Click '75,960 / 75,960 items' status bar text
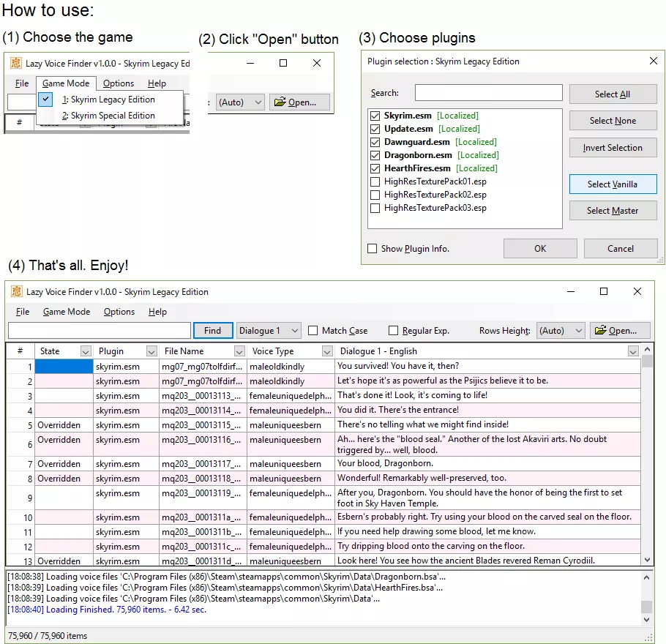Viewport: 666px width, 644px height. coord(48,636)
